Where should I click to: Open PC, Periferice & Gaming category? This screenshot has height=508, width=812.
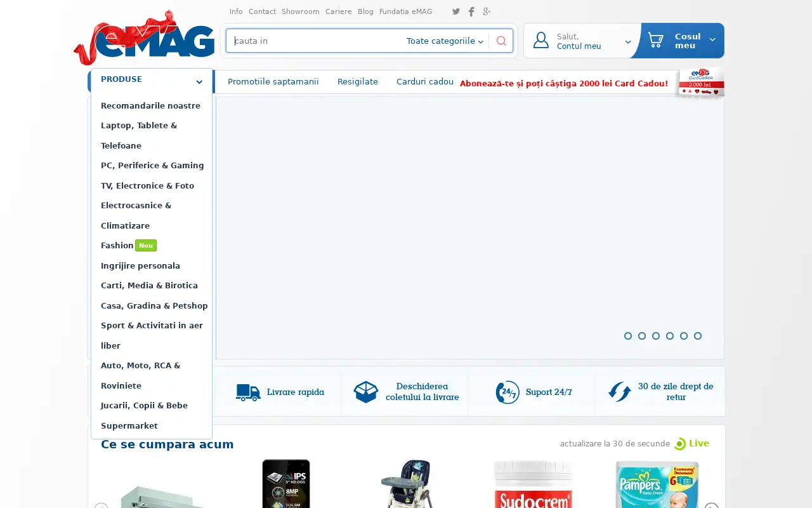pos(152,166)
